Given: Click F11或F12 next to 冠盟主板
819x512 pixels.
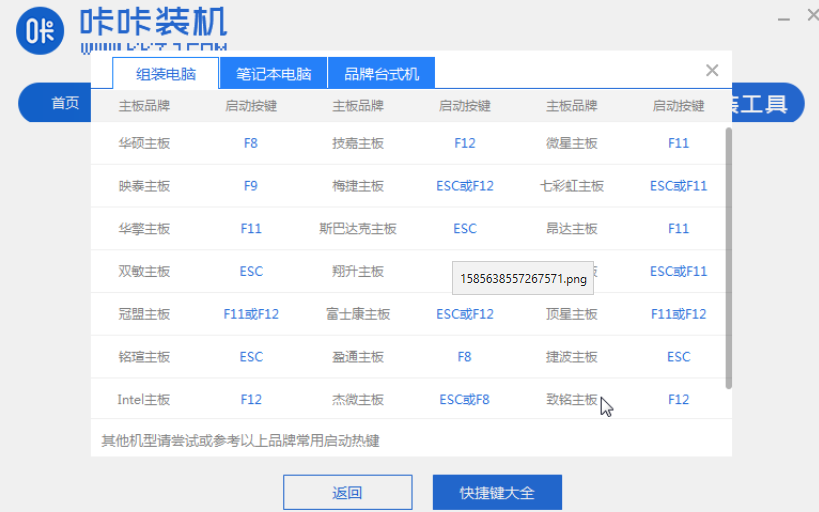Looking at the screenshot, I should (251, 315).
